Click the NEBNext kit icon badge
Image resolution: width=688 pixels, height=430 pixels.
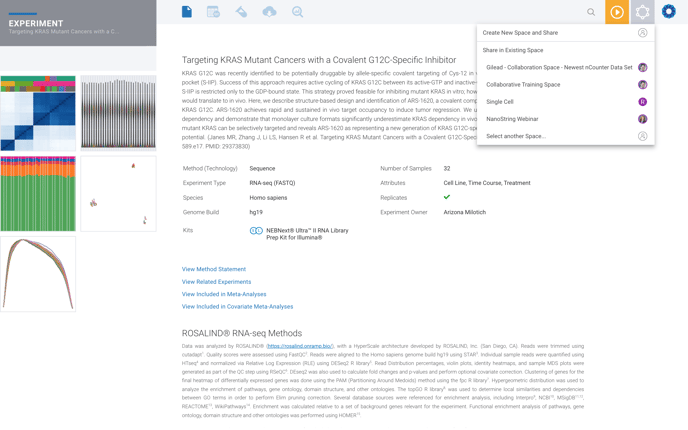256,231
